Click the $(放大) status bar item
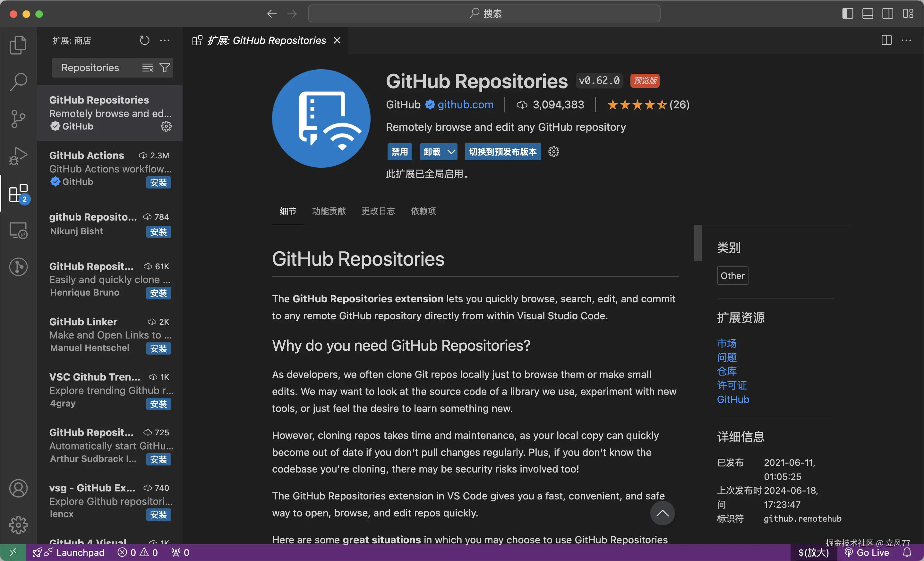This screenshot has width=924, height=561. (813, 552)
